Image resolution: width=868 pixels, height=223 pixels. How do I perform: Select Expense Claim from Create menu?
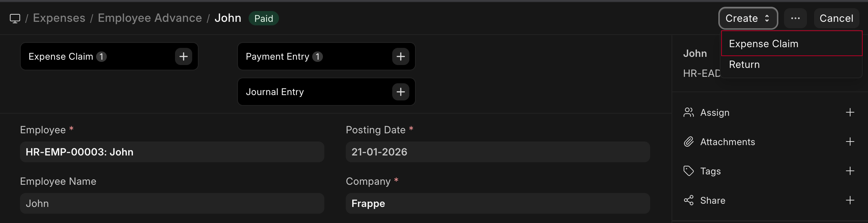point(763,44)
